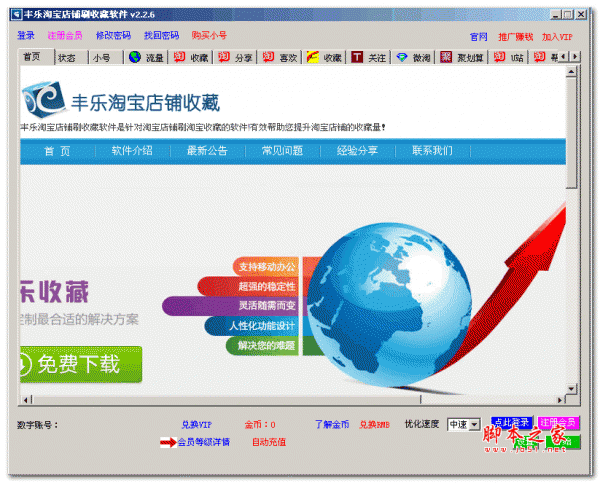This screenshot has width=600, height=483.
Task: Click the horizontal scrollbar left arrow
Action: click(x=26, y=400)
